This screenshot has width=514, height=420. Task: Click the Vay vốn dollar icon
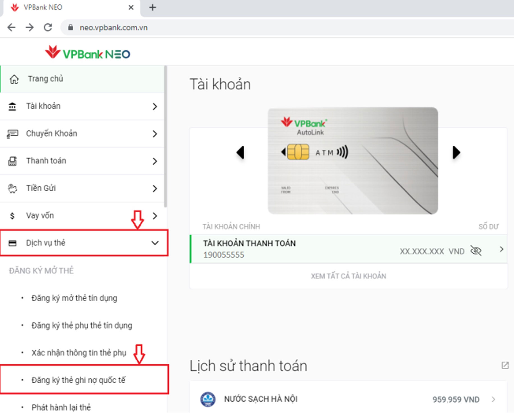click(x=12, y=215)
